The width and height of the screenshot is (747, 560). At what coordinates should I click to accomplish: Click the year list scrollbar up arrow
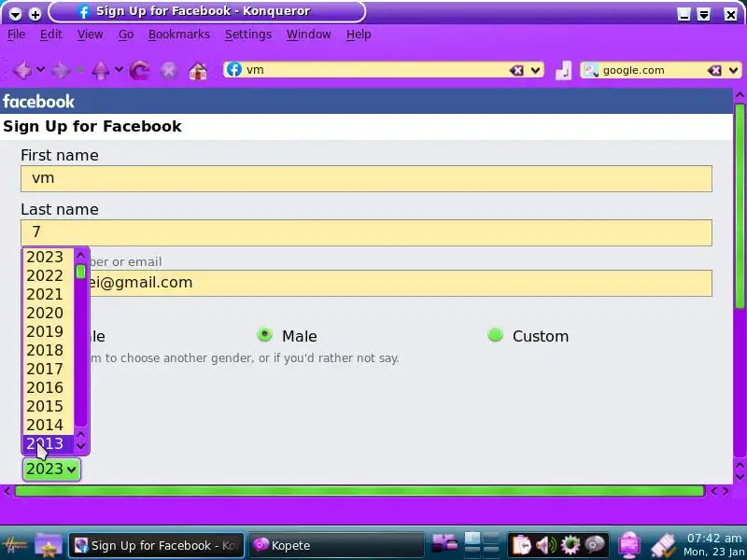tap(80, 256)
